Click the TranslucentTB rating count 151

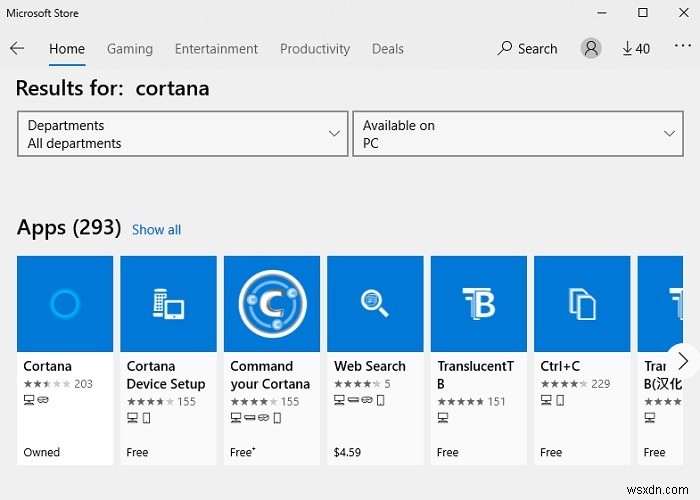pyautogui.click(x=496, y=402)
